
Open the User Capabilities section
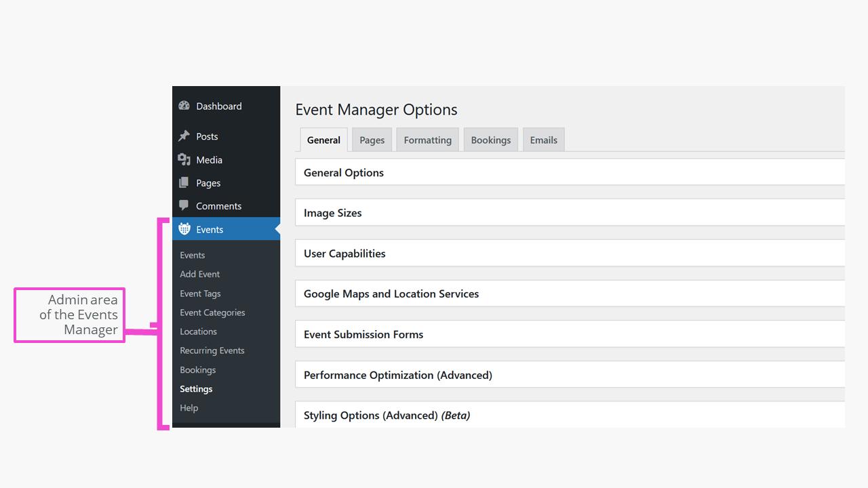pyautogui.click(x=344, y=253)
